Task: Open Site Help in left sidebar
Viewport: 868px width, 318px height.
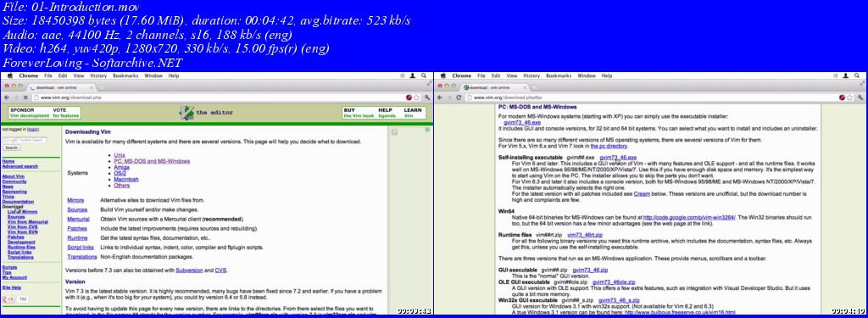Action: click(x=12, y=287)
